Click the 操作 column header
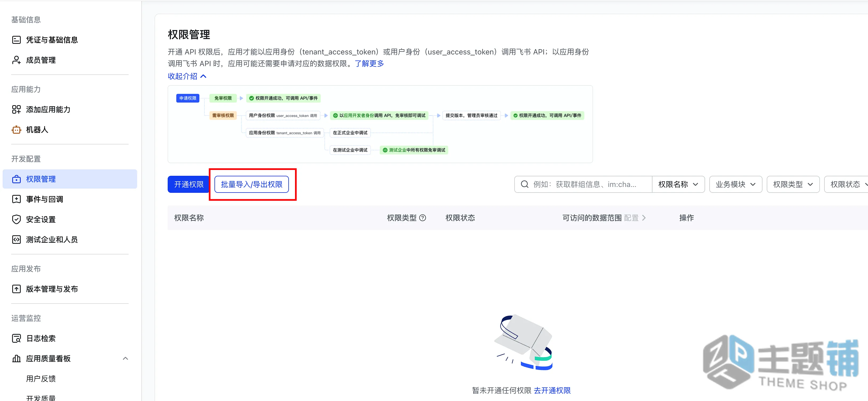Screen dimensions: 868x401 686,218
